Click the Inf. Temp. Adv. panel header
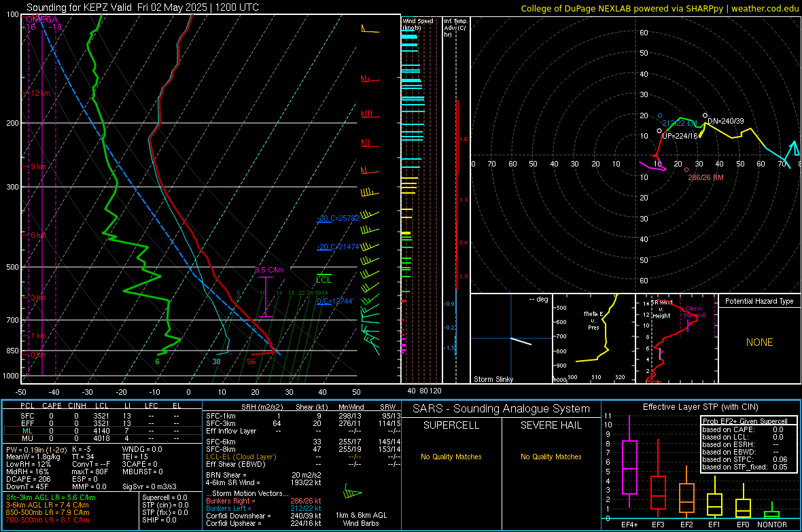Viewport: 802px width, 532px height. 455,28
